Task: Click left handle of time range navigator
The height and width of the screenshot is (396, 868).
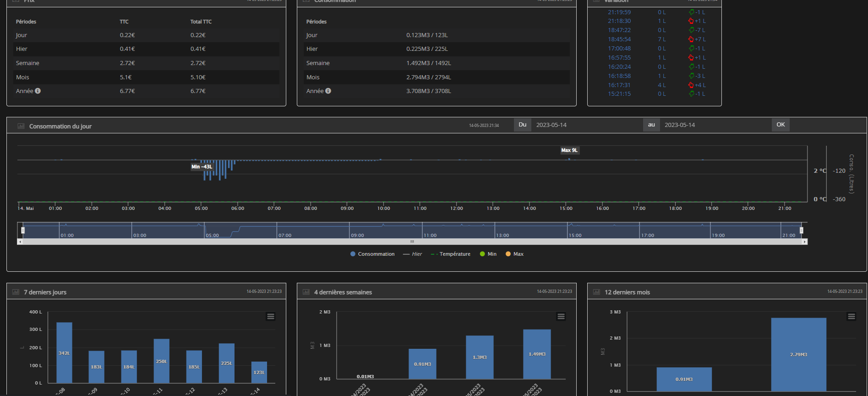Action: [x=23, y=230]
